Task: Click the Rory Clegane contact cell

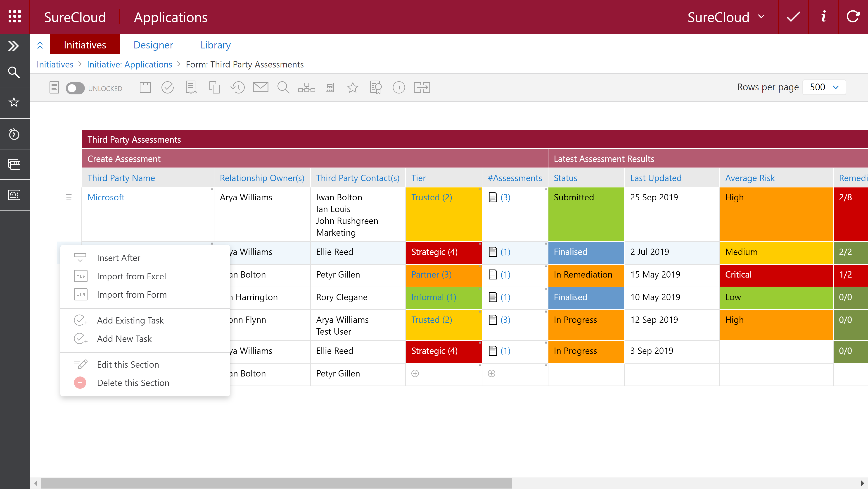Action: coord(358,298)
